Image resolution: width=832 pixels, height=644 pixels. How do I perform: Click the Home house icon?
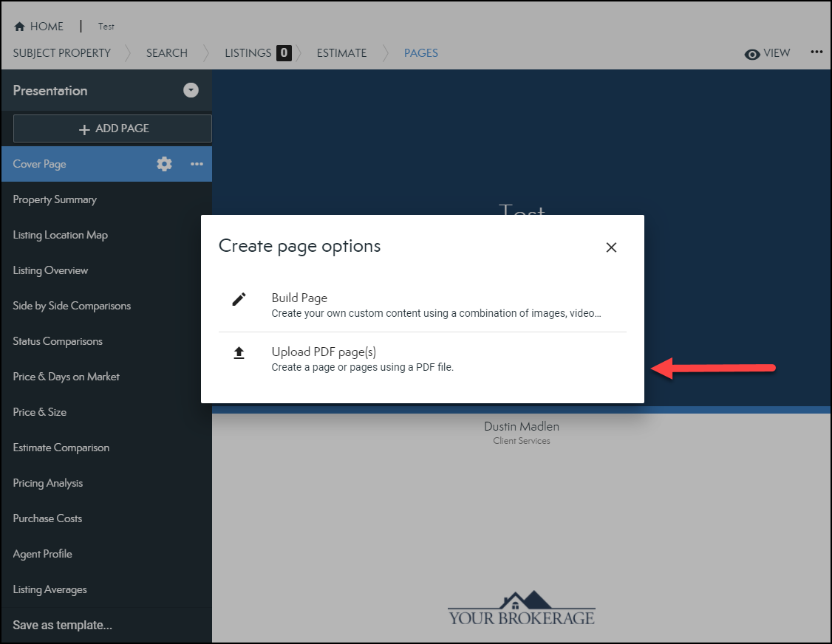[20, 27]
